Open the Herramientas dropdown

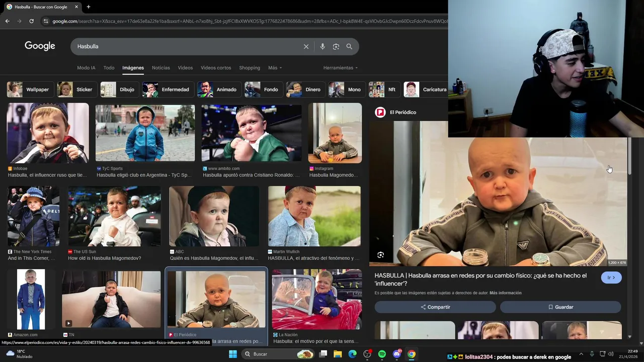tap(341, 68)
